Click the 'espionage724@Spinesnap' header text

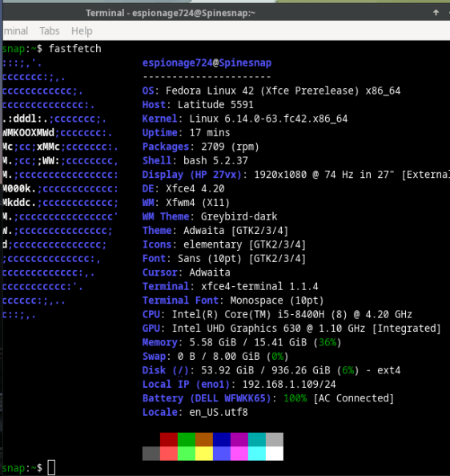click(207, 63)
